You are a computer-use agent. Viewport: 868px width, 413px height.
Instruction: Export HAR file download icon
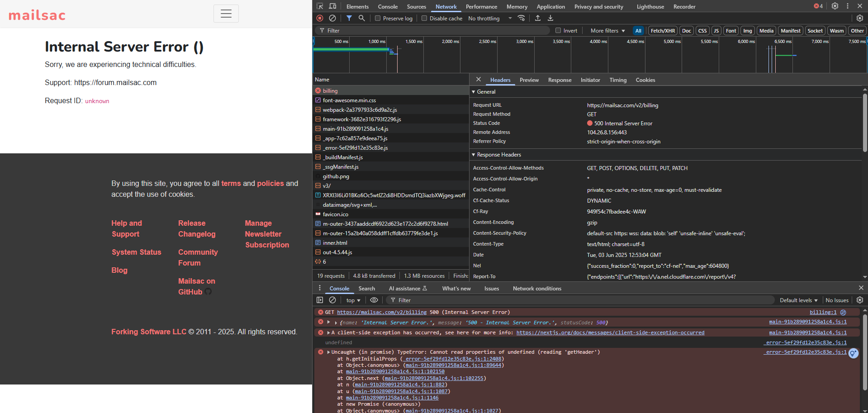click(550, 18)
